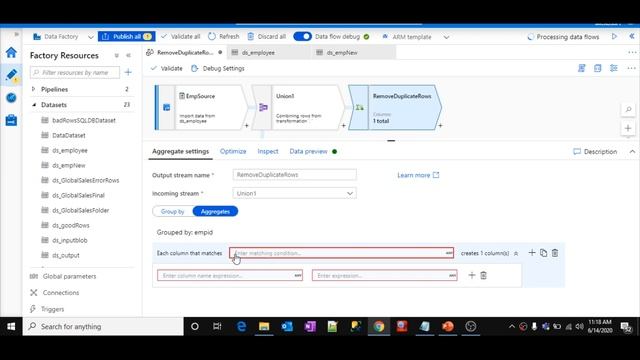
Task: Duplicate the column pattern with copy icon
Action: 543,253
